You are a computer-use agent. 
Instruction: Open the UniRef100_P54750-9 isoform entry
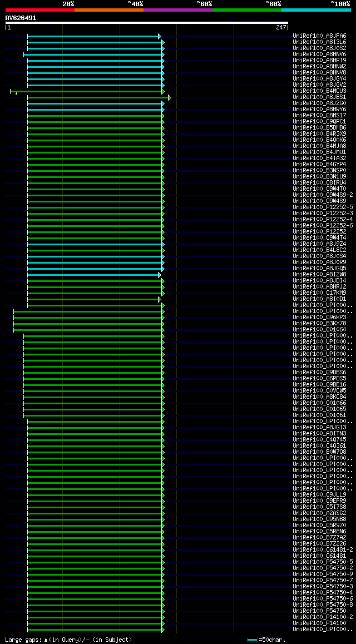click(323, 574)
